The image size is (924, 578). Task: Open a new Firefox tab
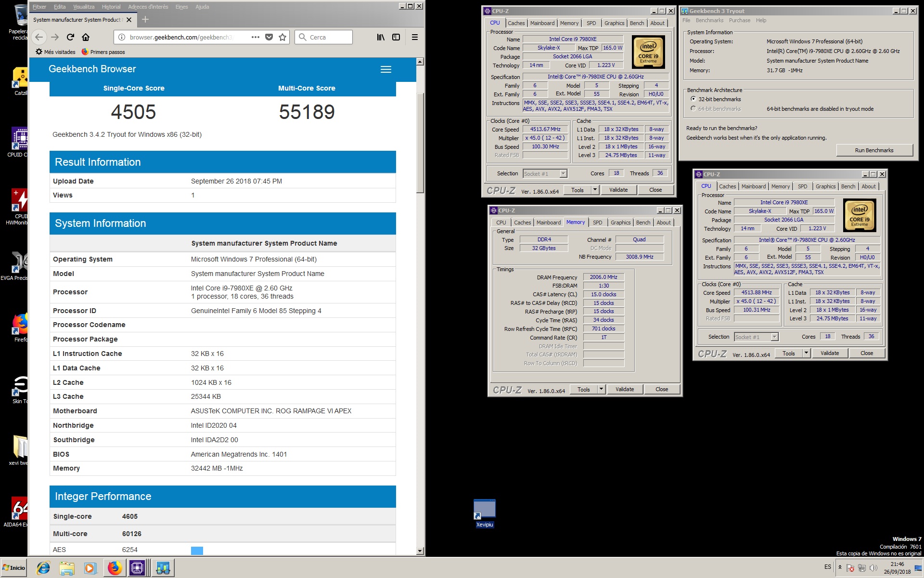145,19
